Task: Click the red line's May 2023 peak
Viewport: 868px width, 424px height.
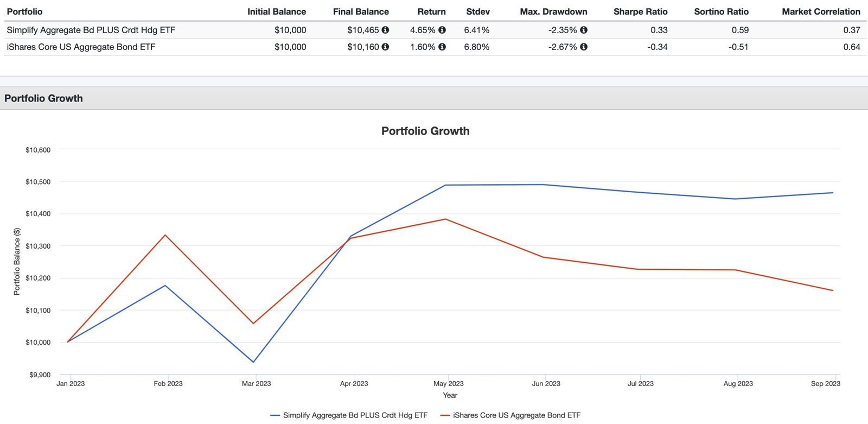Action: 445,219
